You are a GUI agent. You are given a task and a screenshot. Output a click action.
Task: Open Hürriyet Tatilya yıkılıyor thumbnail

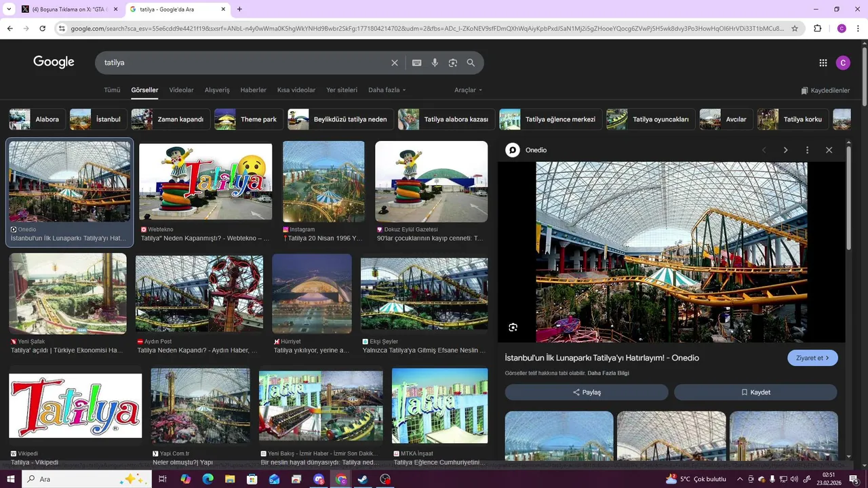click(x=312, y=293)
